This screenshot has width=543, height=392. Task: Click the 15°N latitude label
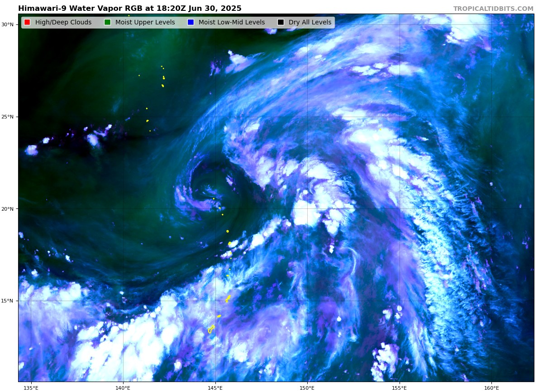(9, 301)
